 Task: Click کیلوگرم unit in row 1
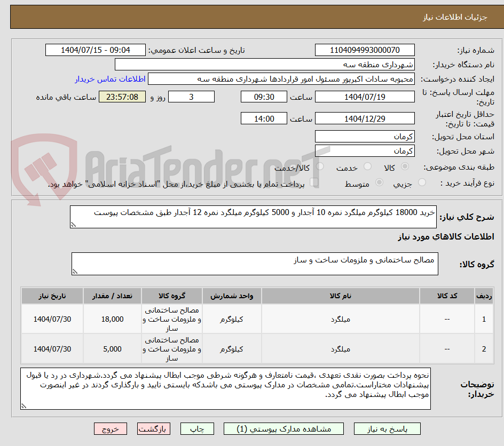[232, 320]
